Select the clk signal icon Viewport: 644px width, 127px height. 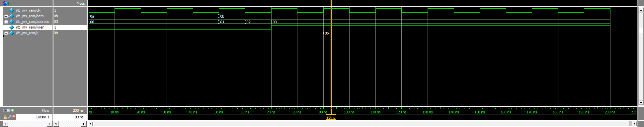point(12,10)
